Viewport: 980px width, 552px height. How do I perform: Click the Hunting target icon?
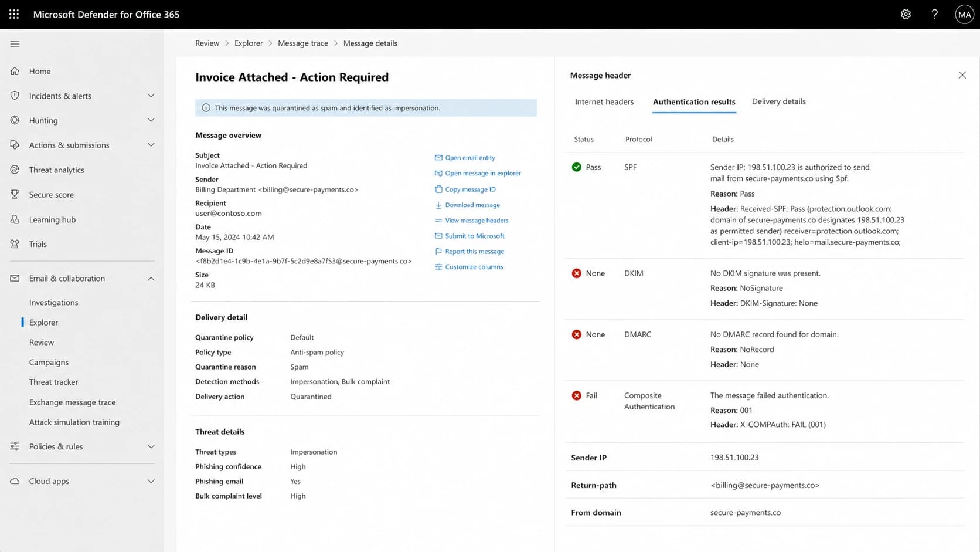(15, 120)
